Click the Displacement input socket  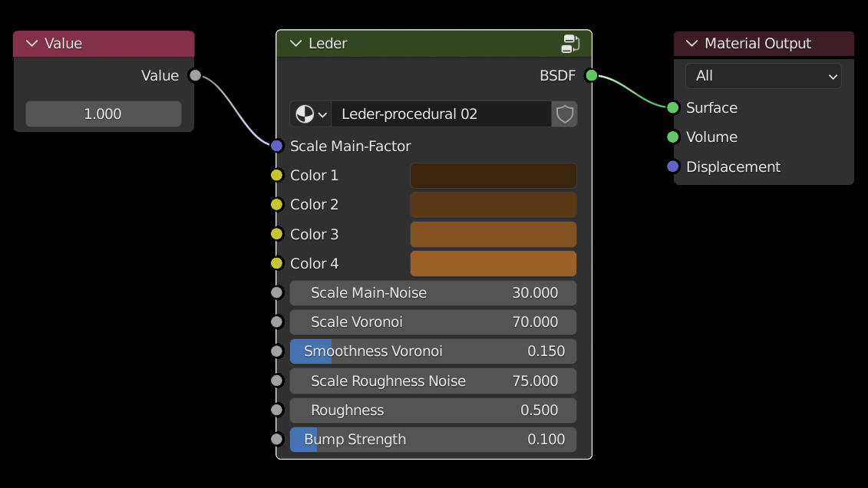(x=673, y=167)
